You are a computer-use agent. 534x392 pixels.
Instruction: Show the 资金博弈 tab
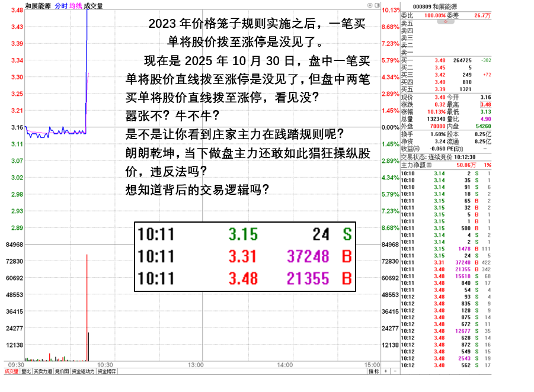107,371
